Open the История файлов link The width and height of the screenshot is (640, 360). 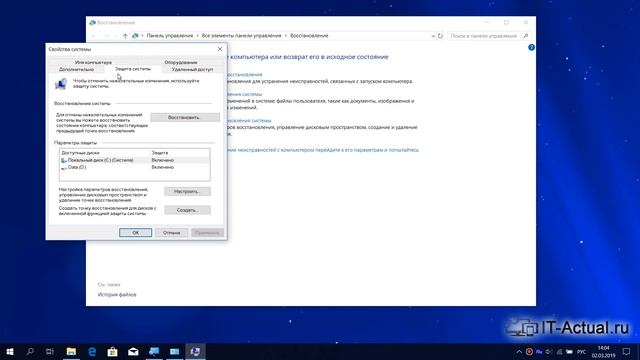tap(117, 294)
